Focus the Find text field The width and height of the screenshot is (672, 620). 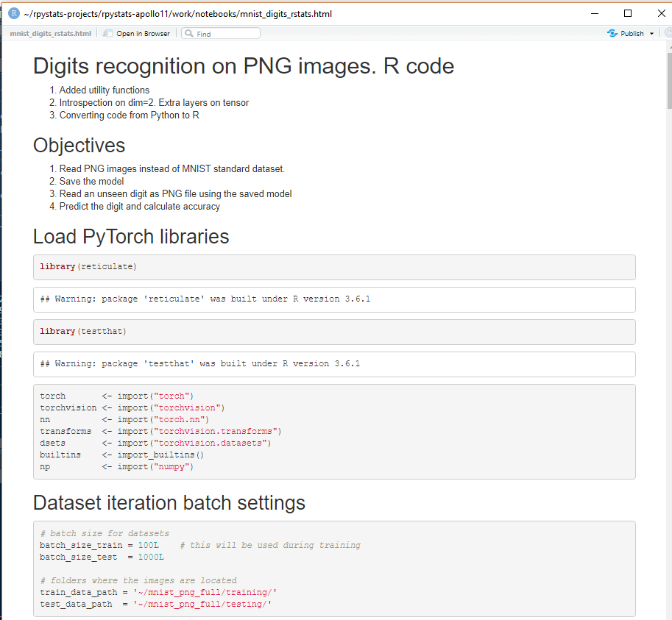click(226, 34)
